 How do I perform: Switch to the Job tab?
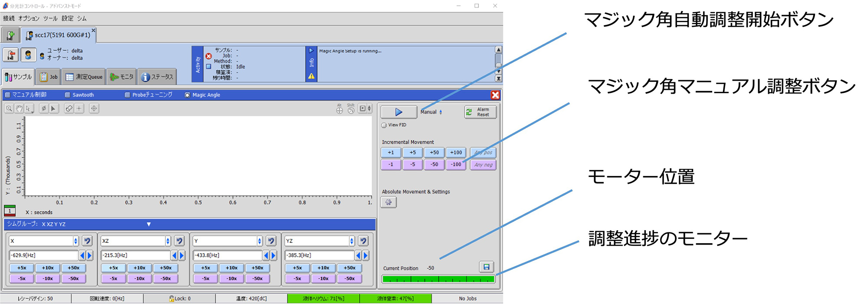tap(49, 77)
